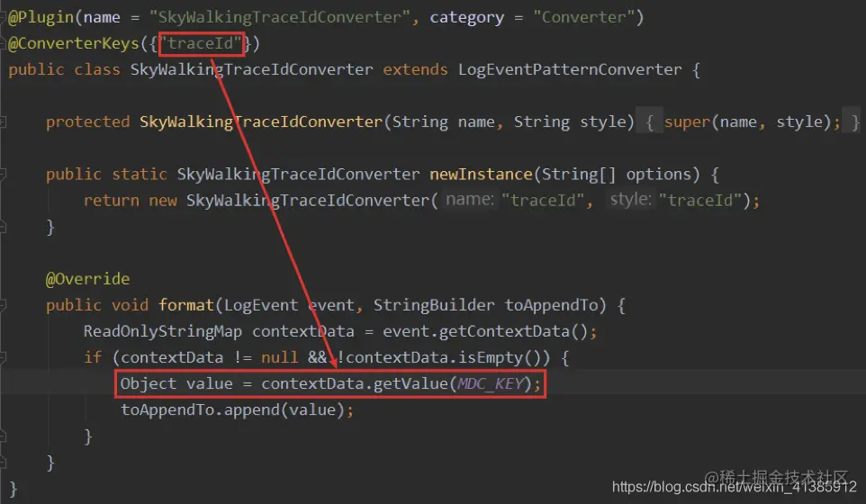The width and height of the screenshot is (866, 504).
Task: Click the @Plugin annotation
Action: [x=41, y=18]
